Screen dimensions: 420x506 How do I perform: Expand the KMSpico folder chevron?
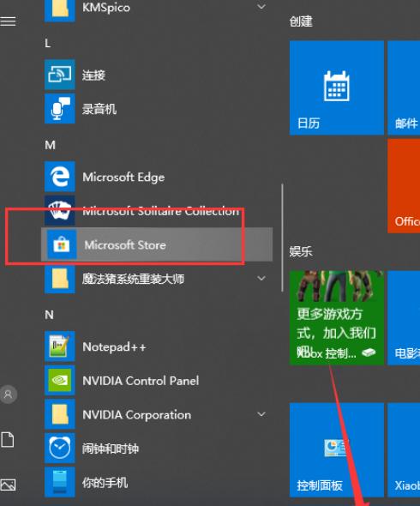pyautogui.click(x=261, y=6)
